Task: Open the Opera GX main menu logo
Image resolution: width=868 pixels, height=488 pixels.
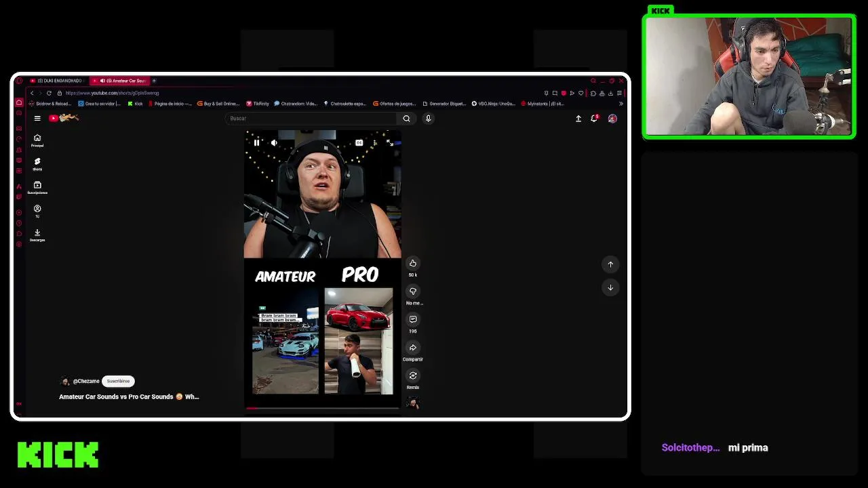Action: tap(19, 81)
